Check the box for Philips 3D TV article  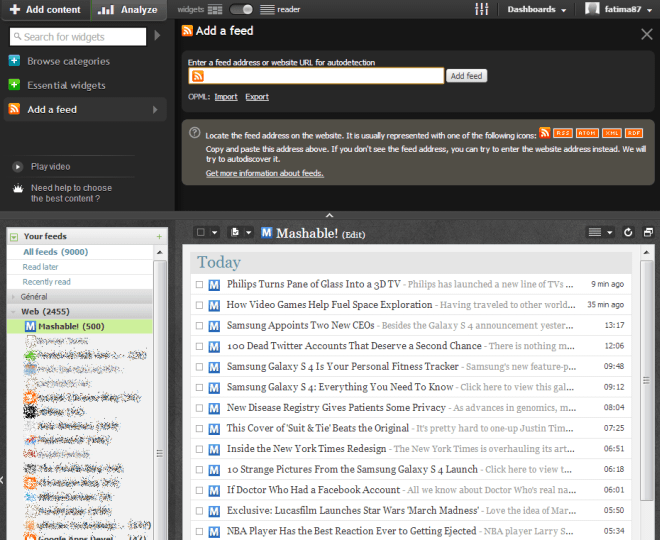[x=200, y=285]
